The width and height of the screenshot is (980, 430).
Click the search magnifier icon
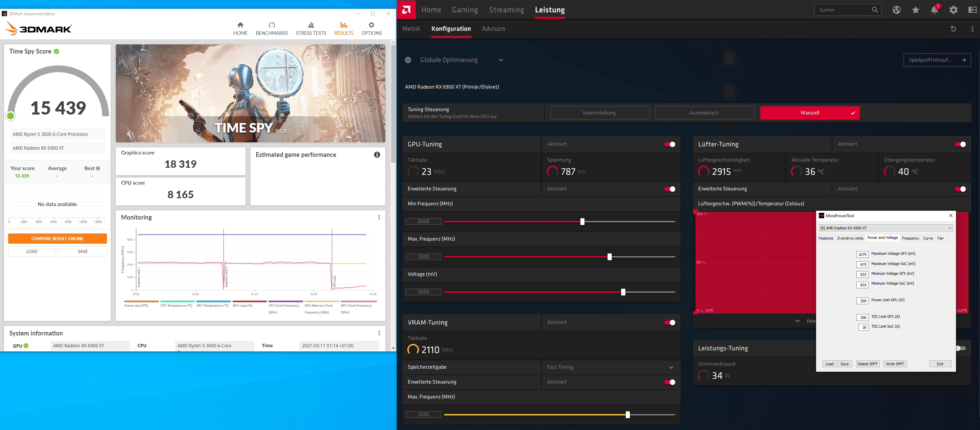[875, 10]
